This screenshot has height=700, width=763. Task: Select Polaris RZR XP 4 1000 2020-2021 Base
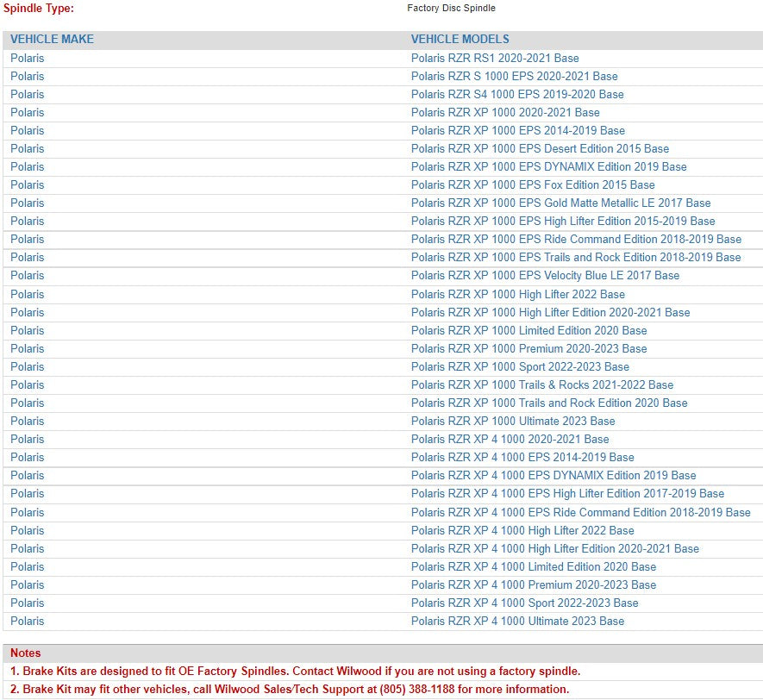510,440
